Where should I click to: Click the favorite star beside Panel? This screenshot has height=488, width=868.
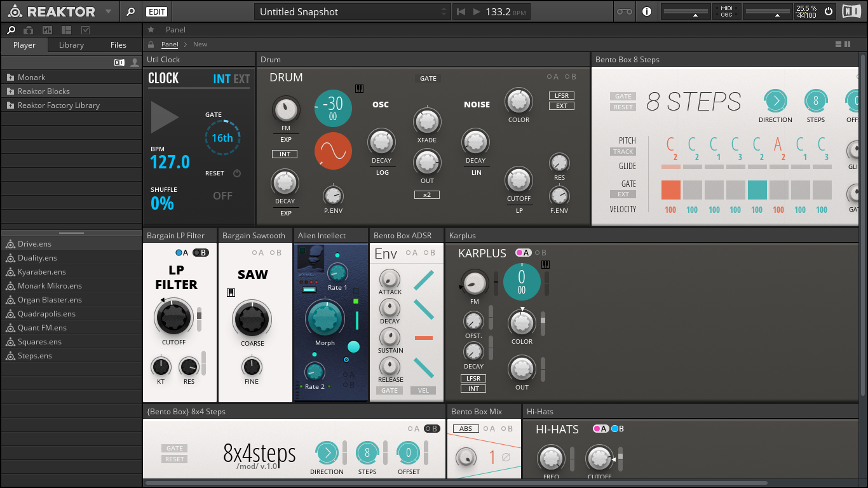pyautogui.click(x=151, y=29)
